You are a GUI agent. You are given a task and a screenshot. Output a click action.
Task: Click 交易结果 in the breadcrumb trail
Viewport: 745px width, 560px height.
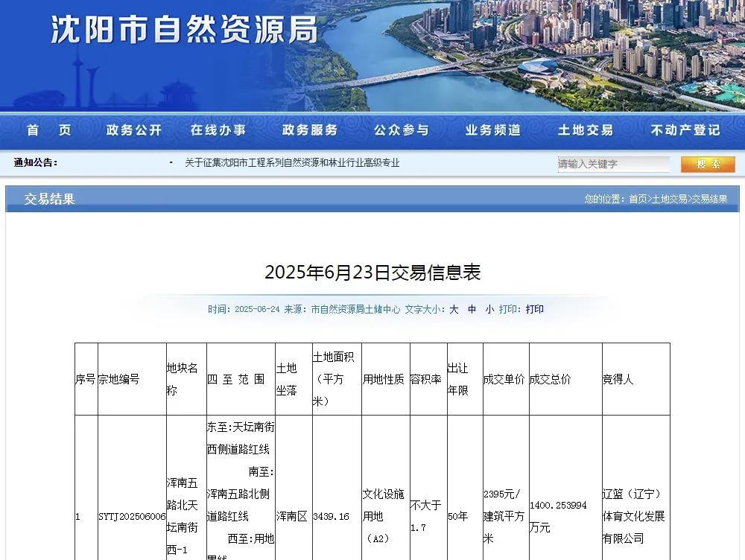coord(709,199)
